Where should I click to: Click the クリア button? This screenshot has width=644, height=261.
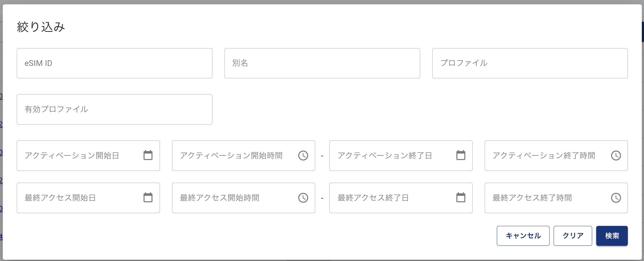point(573,236)
